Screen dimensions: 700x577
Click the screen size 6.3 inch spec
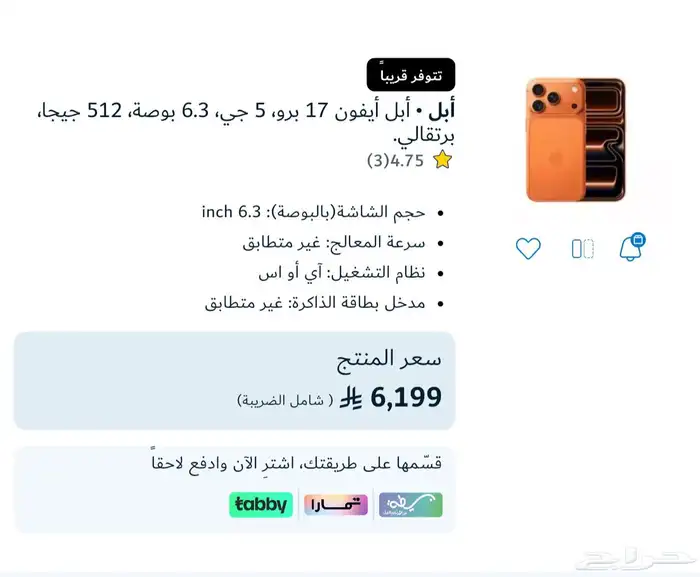[313, 212]
